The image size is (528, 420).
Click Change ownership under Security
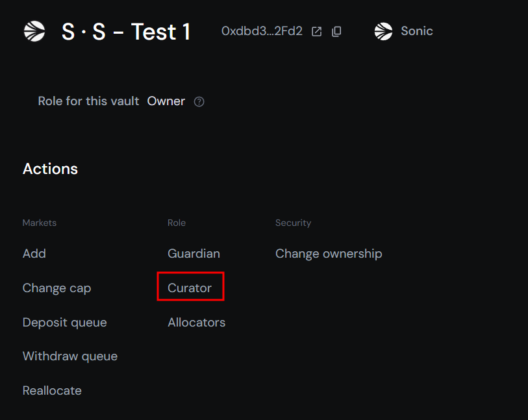[x=329, y=253]
